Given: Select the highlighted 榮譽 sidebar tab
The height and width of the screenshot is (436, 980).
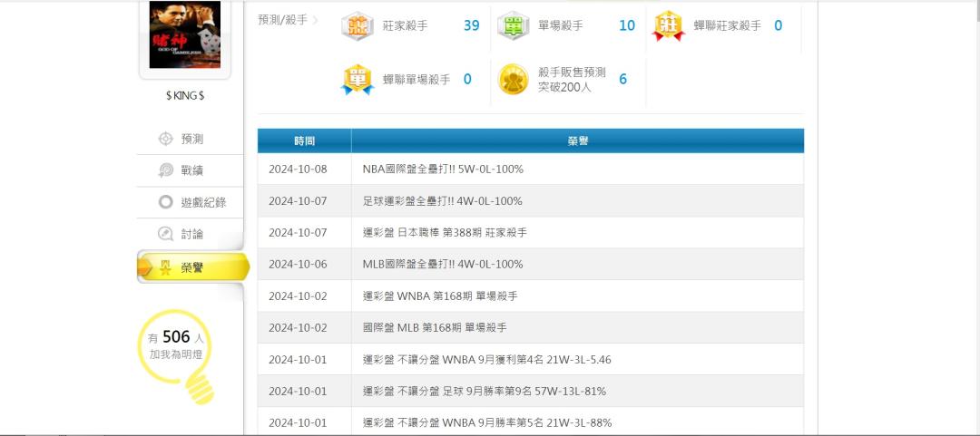Looking at the screenshot, I should 193,268.
